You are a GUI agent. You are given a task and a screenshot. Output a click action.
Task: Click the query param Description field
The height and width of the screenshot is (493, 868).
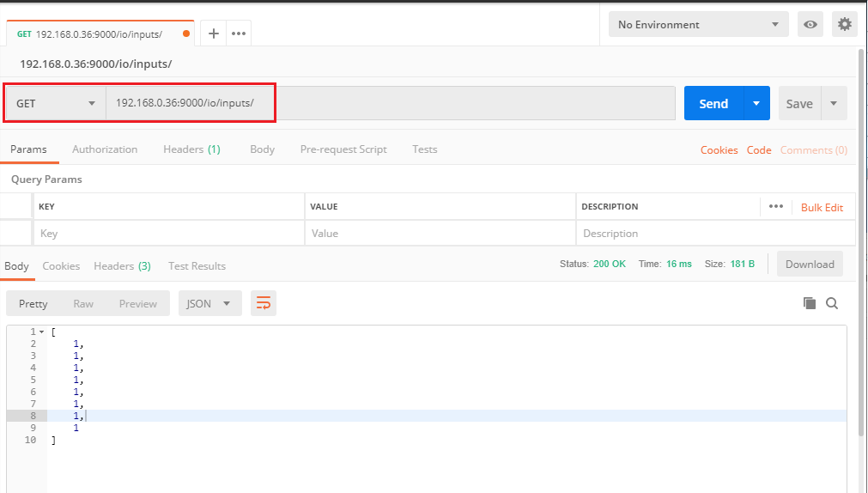[716, 234]
